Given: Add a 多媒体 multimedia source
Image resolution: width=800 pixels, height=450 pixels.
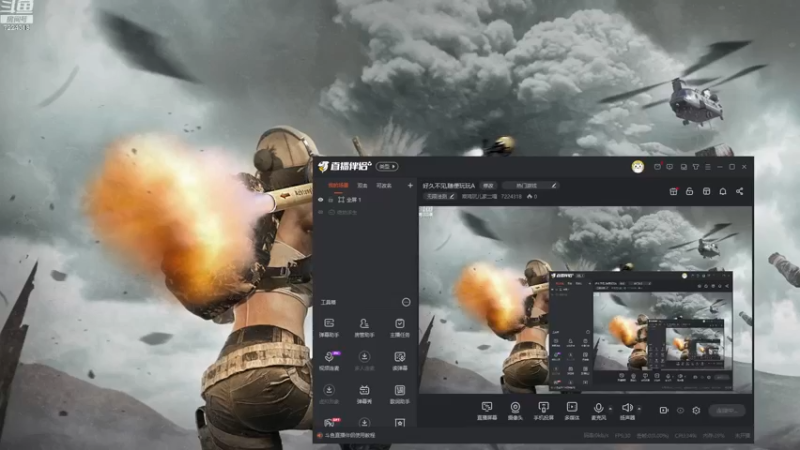Looking at the screenshot, I should click(x=572, y=411).
